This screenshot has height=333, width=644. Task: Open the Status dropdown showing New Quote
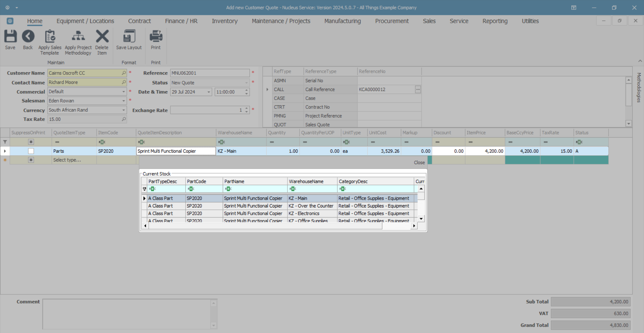[246, 83]
